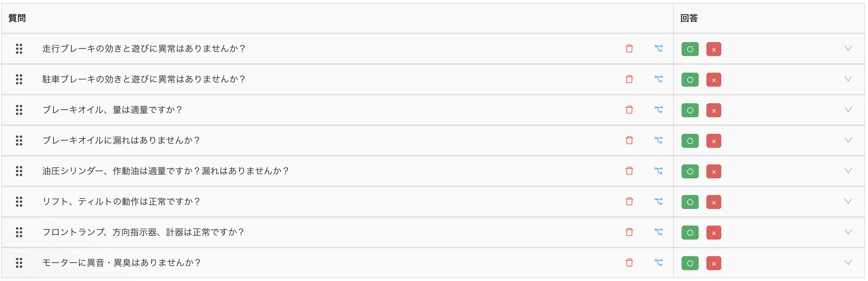The width and height of the screenshot is (868, 281).
Task: Click green ○ button for フロントランプ question
Action: (x=690, y=233)
